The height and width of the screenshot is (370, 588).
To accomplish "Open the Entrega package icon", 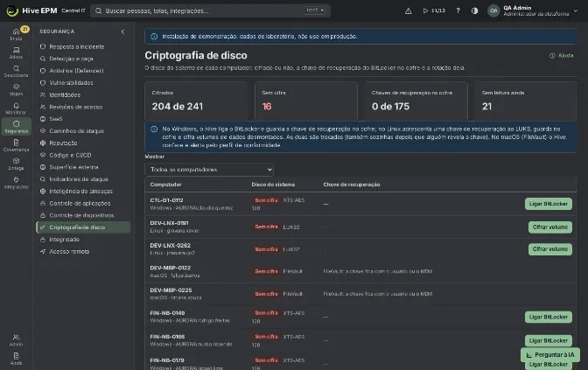I will (16, 164).
